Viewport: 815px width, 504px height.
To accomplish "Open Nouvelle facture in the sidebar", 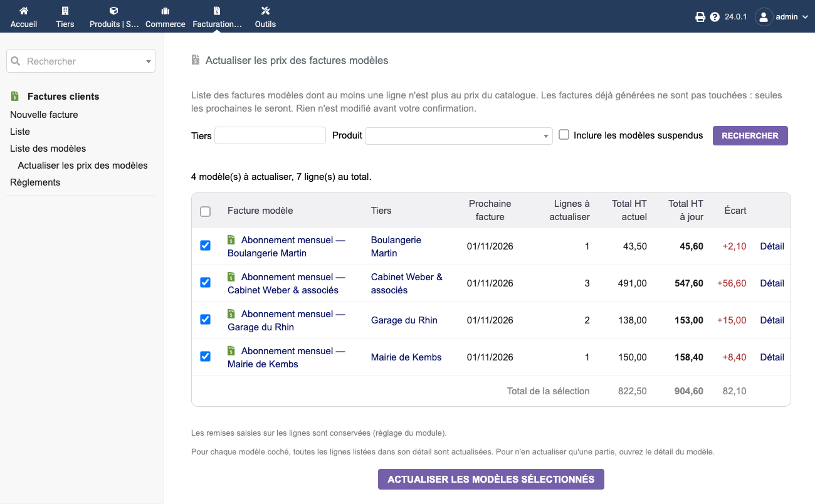I will pos(44,115).
